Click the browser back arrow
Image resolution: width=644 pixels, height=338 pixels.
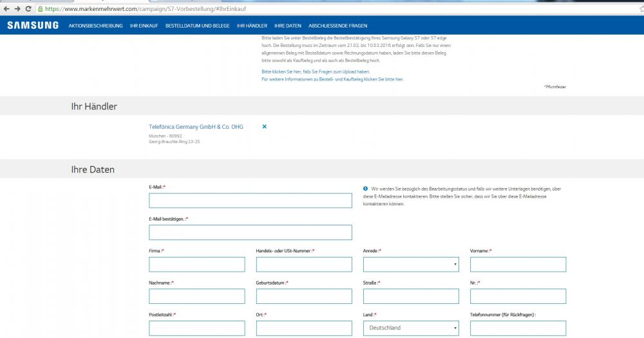(x=6, y=9)
